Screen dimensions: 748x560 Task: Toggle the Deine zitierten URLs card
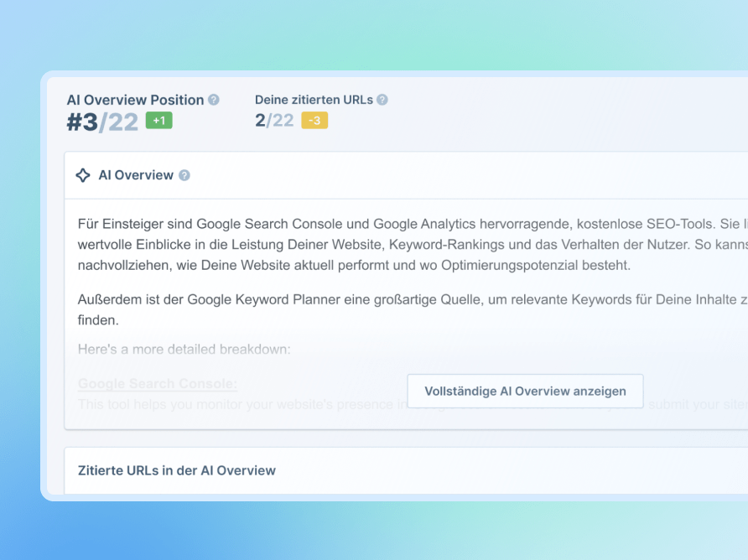tap(321, 109)
